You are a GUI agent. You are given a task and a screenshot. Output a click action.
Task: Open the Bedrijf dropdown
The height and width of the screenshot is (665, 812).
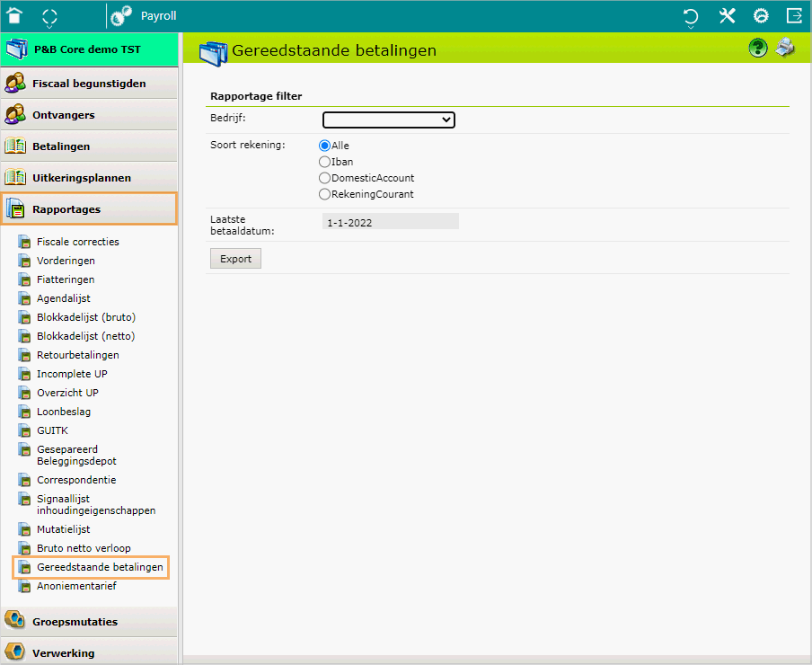point(388,120)
